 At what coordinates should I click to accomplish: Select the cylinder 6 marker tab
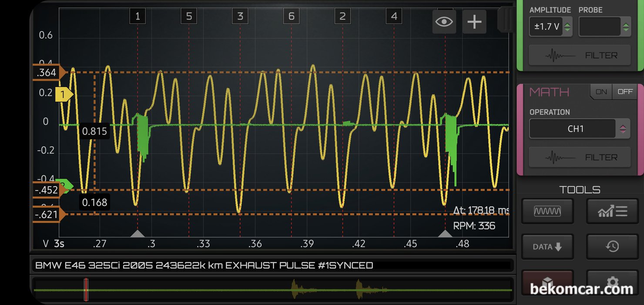coord(292,17)
